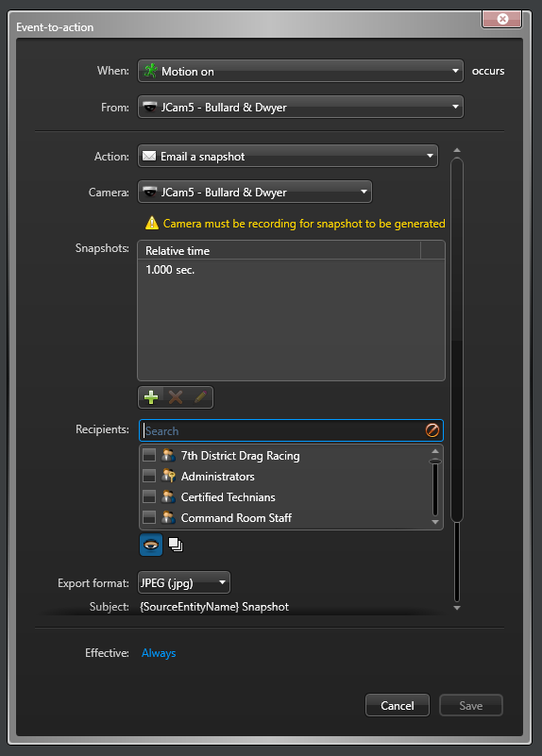Clear the recipients search filter icon
The height and width of the screenshot is (756, 542).
pyautogui.click(x=432, y=430)
